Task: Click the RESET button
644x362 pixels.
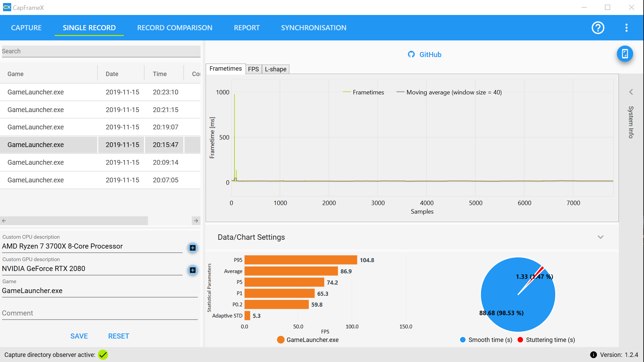Action: pos(119,336)
